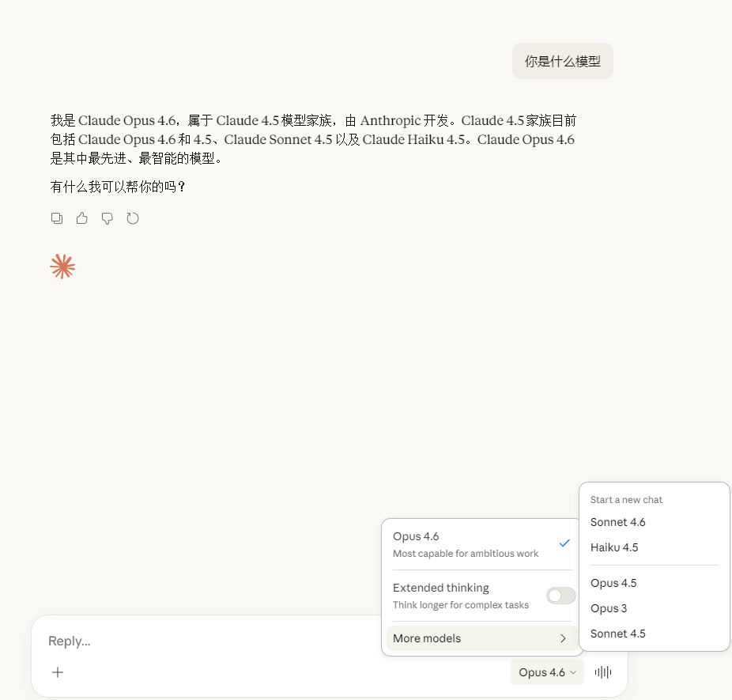This screenshot has width=732, height=700.
Task: Select Sonnet 4.6 from the model list
Action: point(618,522)
